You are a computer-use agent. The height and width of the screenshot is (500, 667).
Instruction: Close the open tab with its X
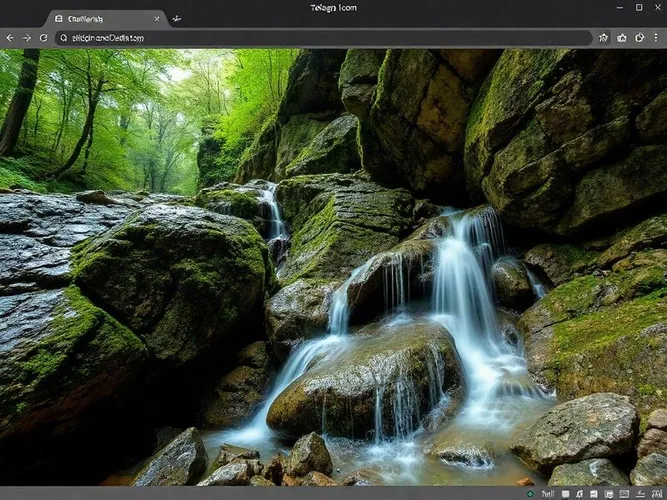157,19
